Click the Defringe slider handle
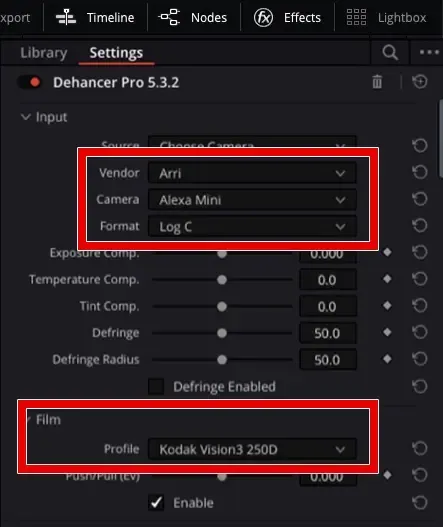Screen dimensions: 443x527 222,333
